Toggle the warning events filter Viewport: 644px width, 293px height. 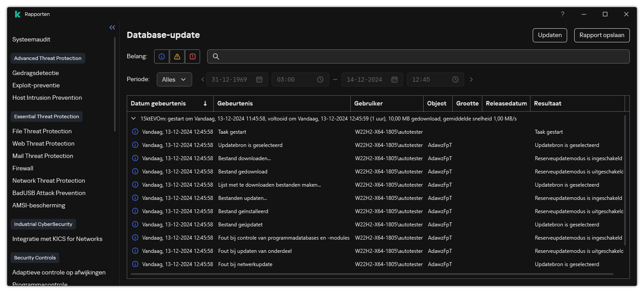point(177,56)
